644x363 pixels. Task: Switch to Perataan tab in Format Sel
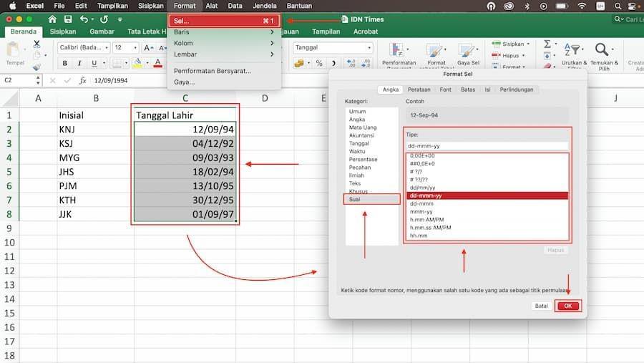[419, 89]
